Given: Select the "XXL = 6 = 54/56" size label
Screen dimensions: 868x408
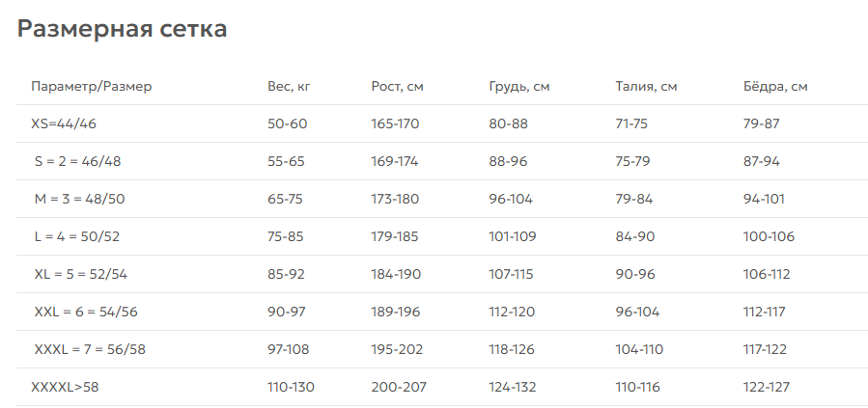Looking at the screenshot, I should [86, 312].
